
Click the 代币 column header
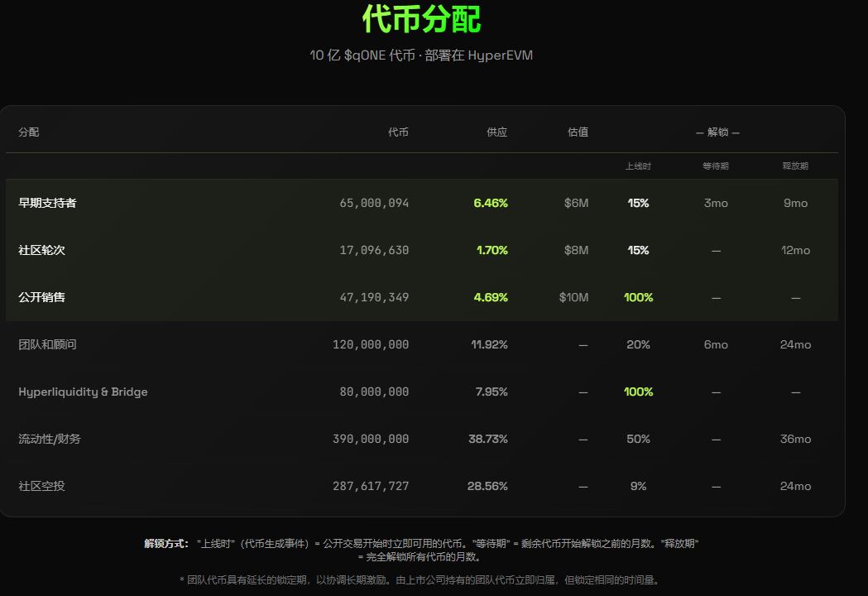(x=400, y=132)
